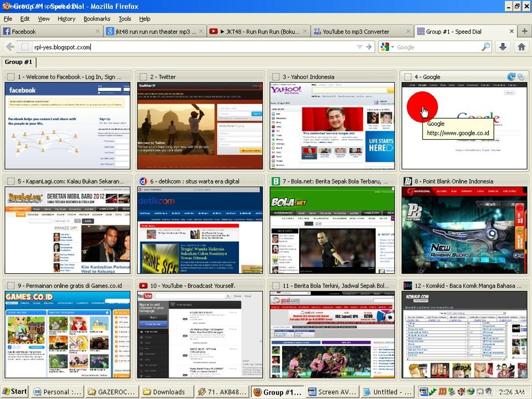Open a new tab with plus button

(x=524, y=31)
